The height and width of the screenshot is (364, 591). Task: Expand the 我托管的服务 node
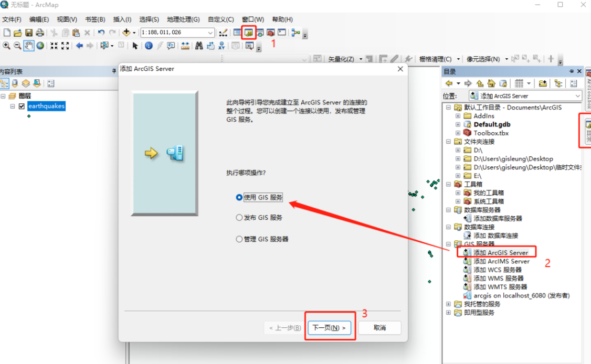tap(449, 304)
